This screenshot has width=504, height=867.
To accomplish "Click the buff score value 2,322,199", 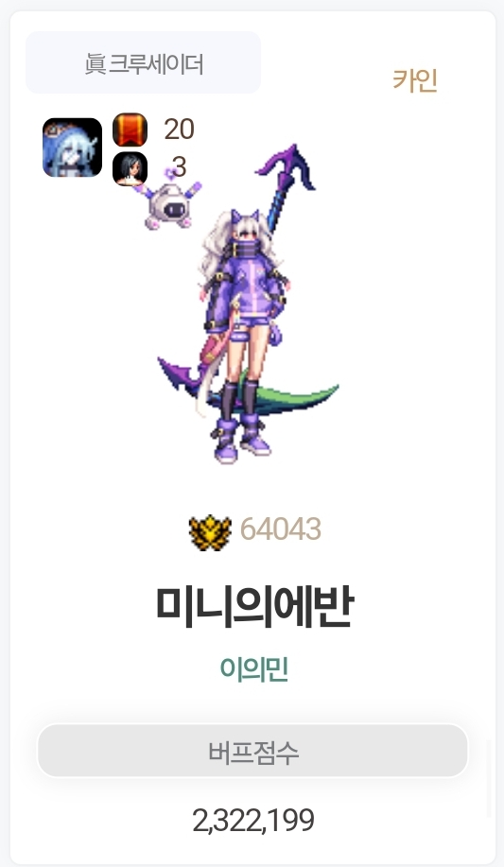I will point(253,820).
